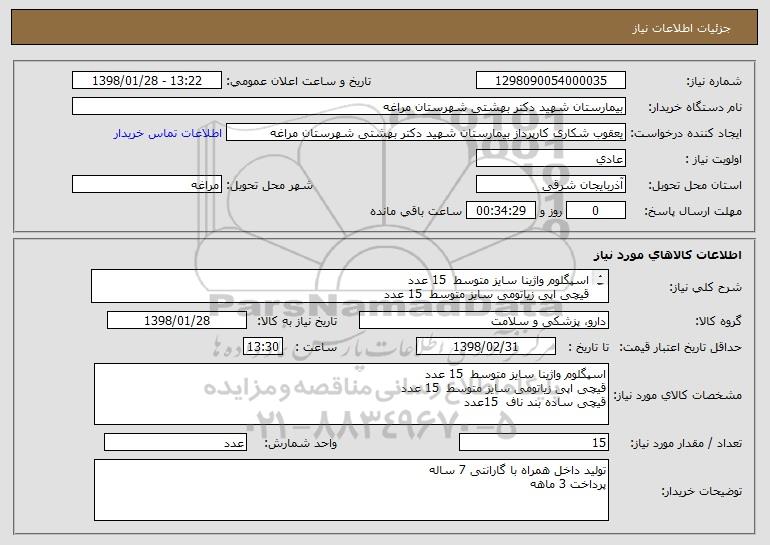Click the شماره نیاز field 1298090054000035
This screenshot has height=545, width=770.
click(551, 80)
